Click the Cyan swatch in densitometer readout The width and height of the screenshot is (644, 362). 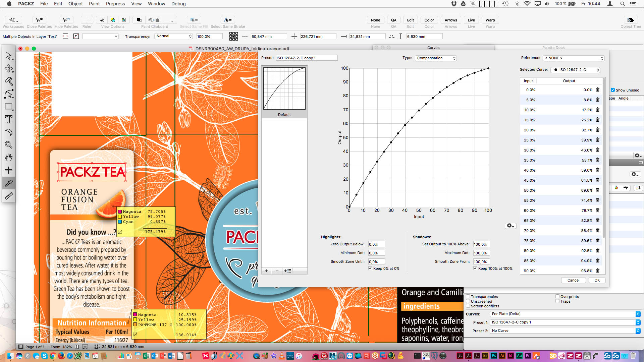pyautogui.click(x=120, y=222)
